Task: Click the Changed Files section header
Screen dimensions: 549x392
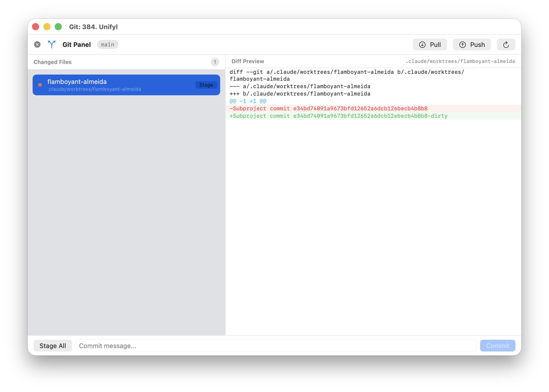Action: [x=52, y=62]
